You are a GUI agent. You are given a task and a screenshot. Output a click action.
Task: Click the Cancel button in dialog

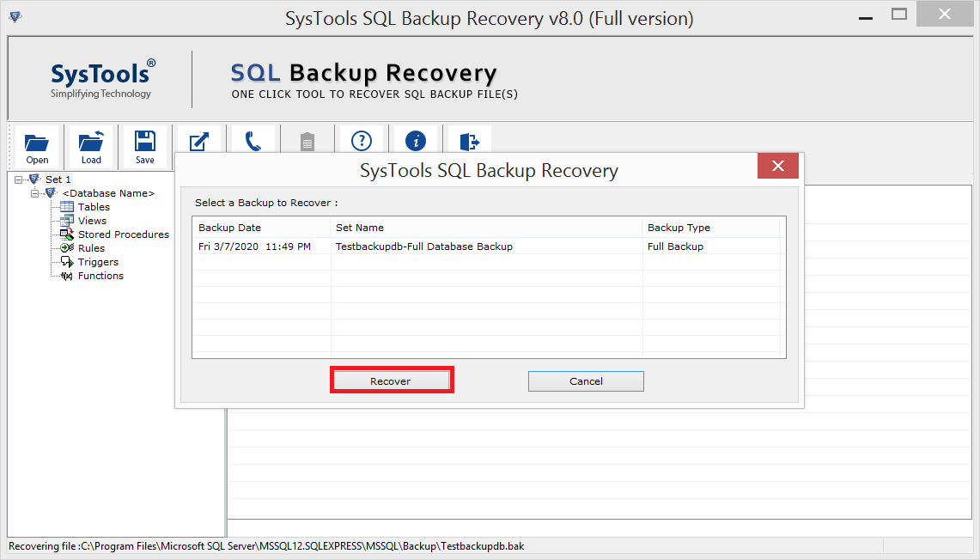(586, 381)
